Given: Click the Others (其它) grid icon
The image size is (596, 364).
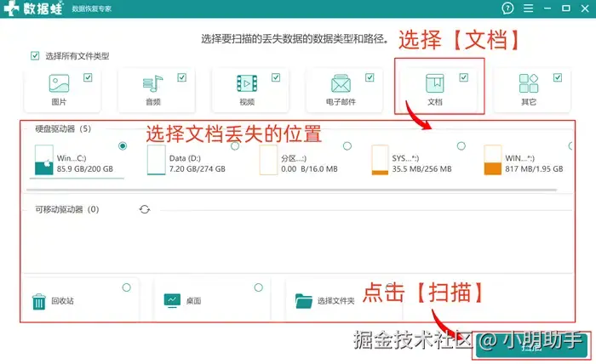Looking at the screenshot, I should (x=529, y=83).
